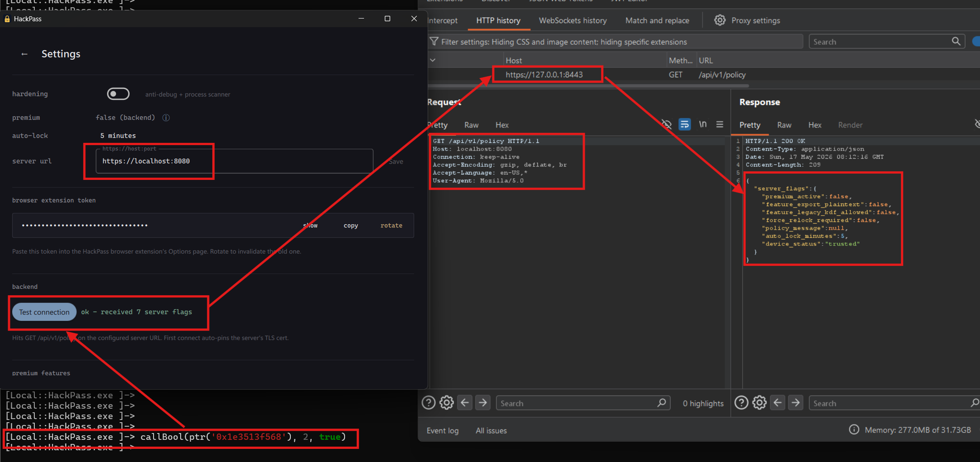
Task: Rotate the browser extension token
Action: [x=391, y=226]
